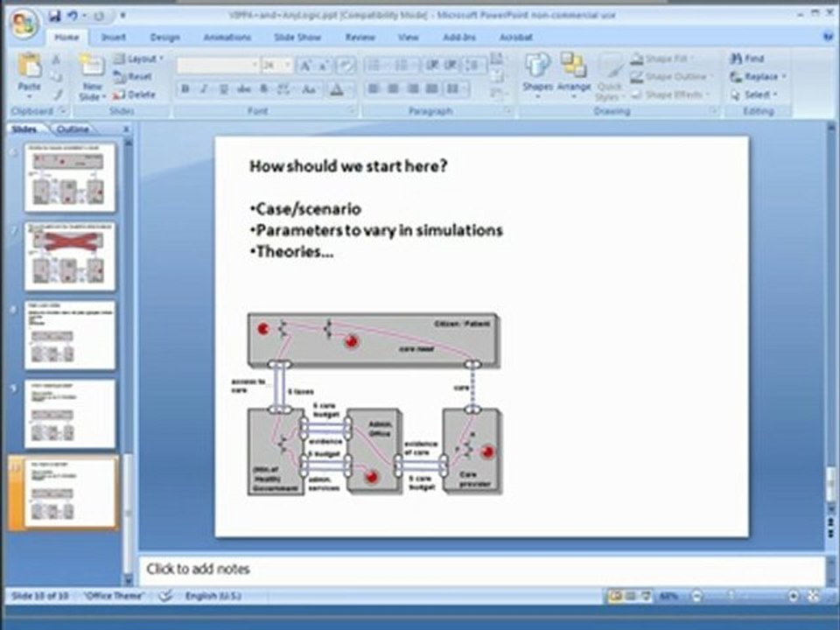Shrink the font size
Image resolution: width=840 pixels, height=630 pixels.
coord(323,66)
